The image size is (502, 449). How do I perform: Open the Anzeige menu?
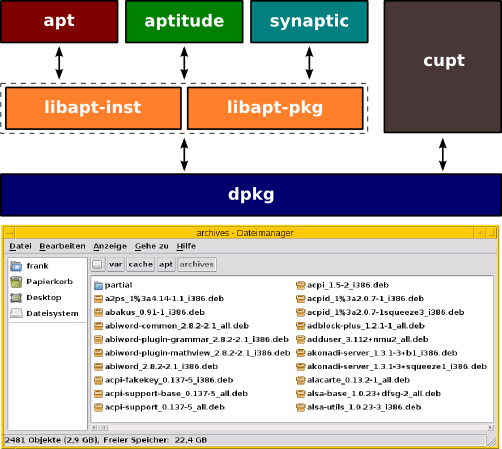110,246
